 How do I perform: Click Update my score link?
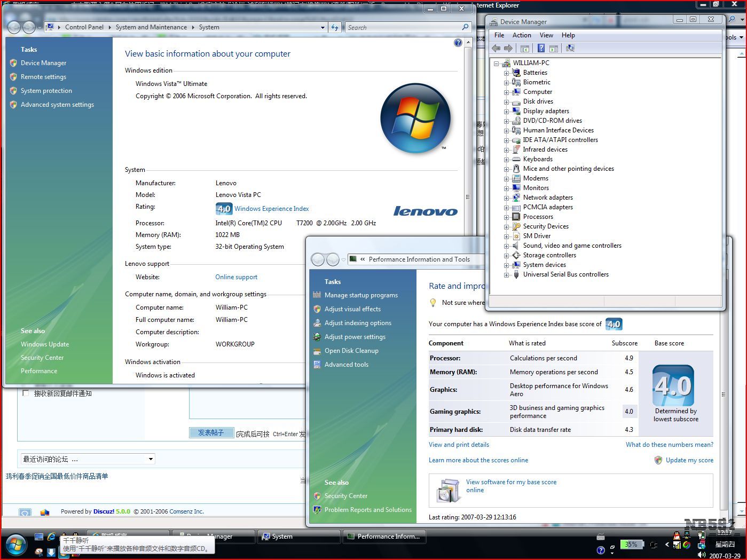[689, 460]
